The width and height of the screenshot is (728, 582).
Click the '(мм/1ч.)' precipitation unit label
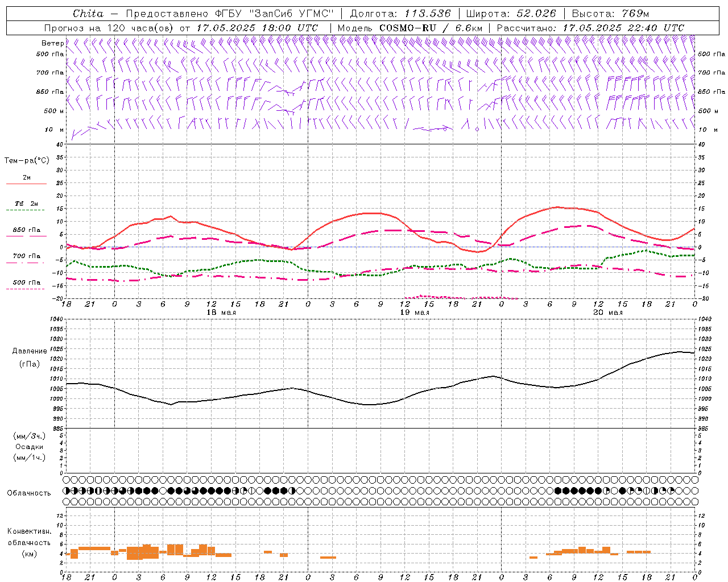[x=30, y=458]
